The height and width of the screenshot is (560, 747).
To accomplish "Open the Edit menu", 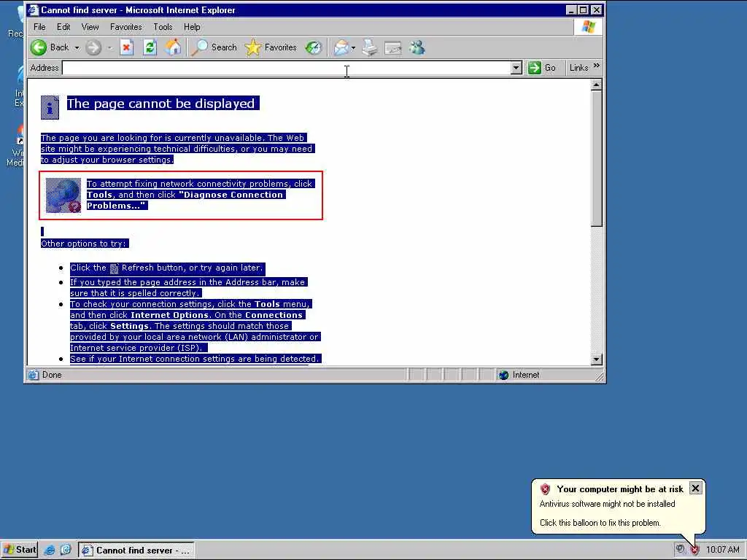I will coord(63,27).
